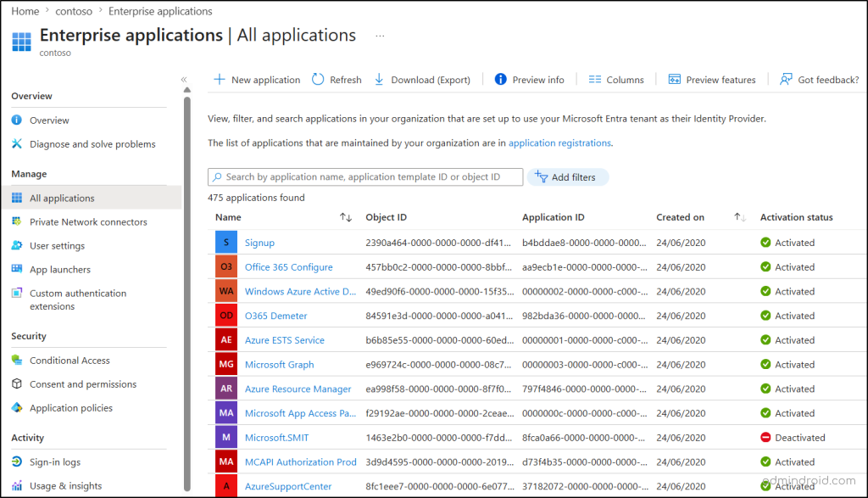
Task: Click the application search input field
Action: pos(365,176)
